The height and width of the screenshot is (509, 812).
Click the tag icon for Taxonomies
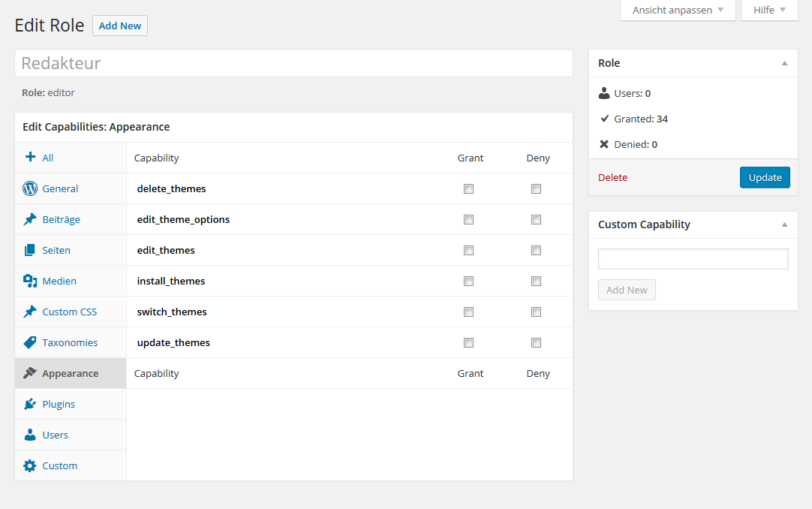[30, 343]
